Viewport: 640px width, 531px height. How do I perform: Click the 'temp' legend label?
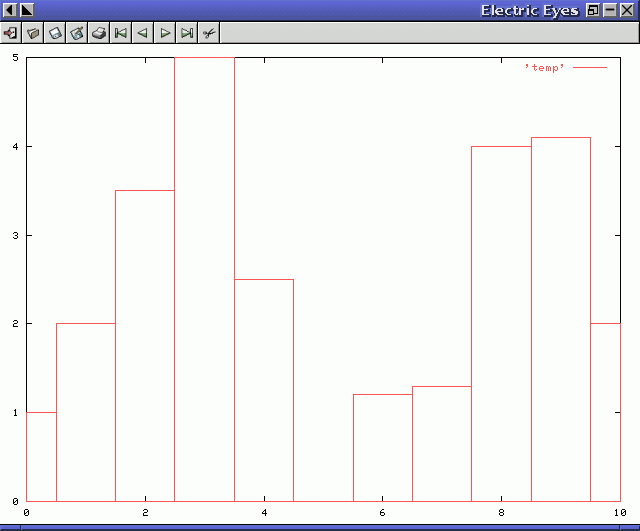(545, 67)
